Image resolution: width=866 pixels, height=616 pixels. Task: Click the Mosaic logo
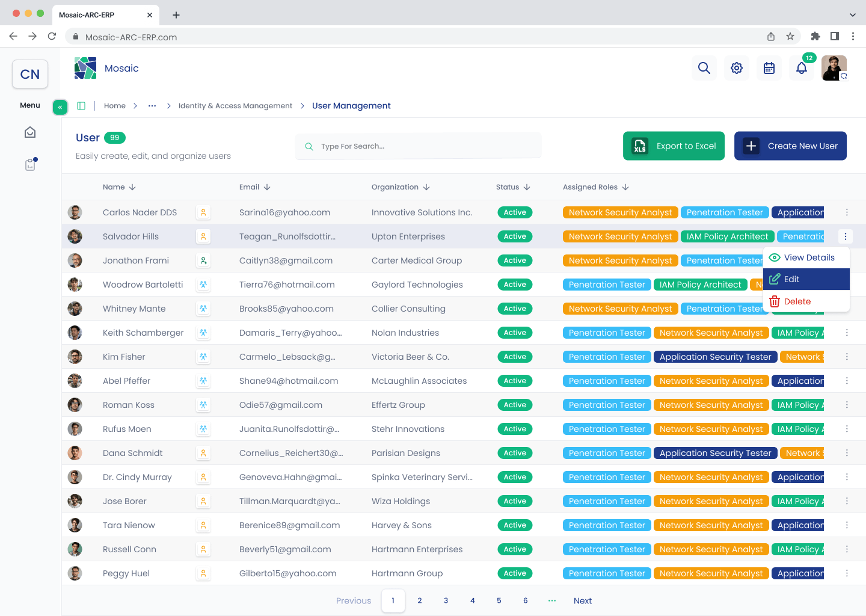[85, 68]
